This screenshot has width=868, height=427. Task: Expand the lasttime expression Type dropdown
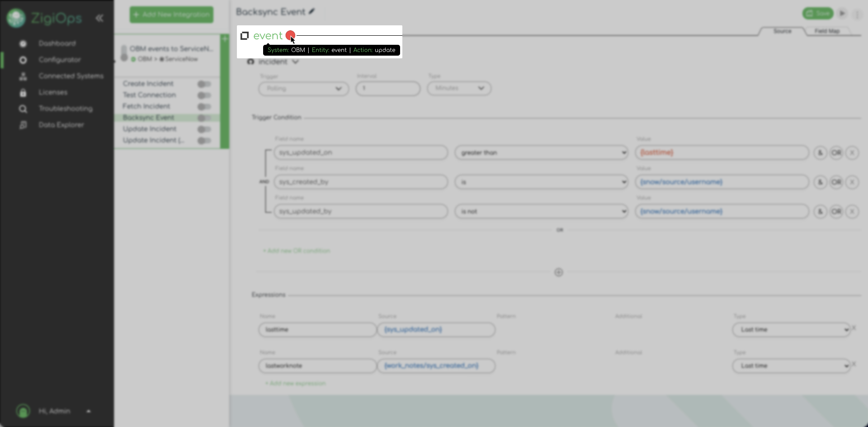791,330
